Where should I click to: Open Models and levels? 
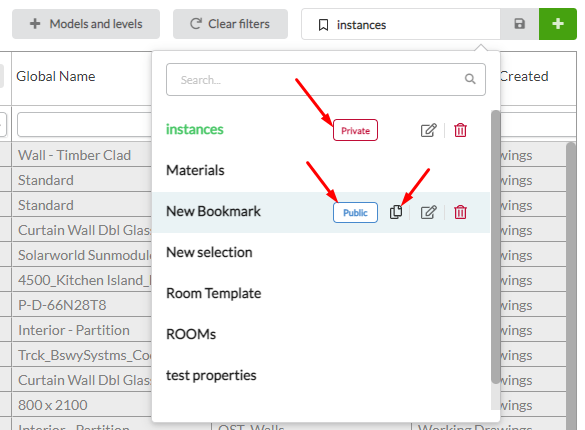click(86, 24)
